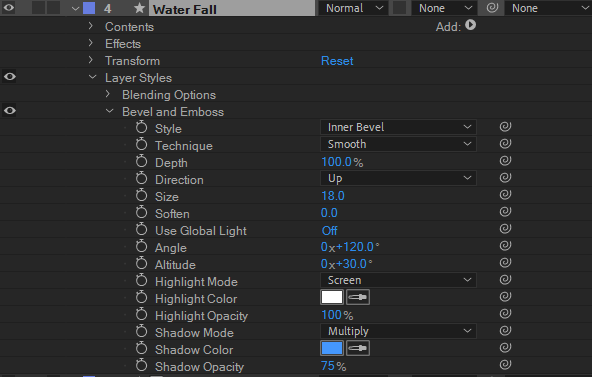This screenshot has height=377, width=592.
Task: Open the Normal blending mode dropdown
Action: pos(353,8)
